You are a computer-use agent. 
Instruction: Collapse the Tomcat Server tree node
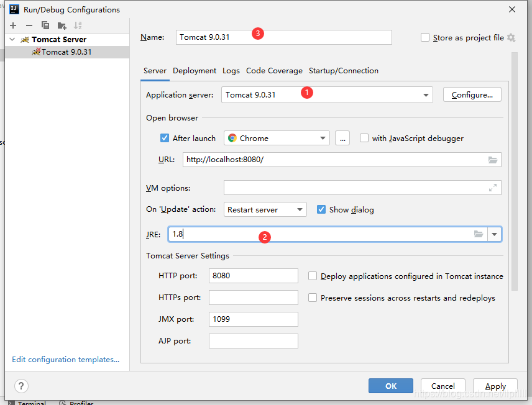click(x=12, y=39)
